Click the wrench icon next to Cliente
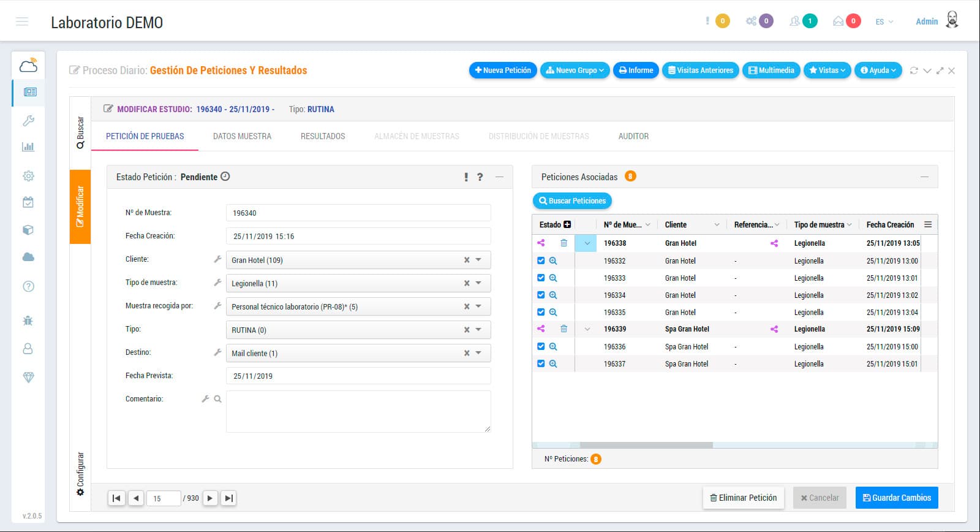The height and width of the screenshot is (532, 980). tap(217, 259)
